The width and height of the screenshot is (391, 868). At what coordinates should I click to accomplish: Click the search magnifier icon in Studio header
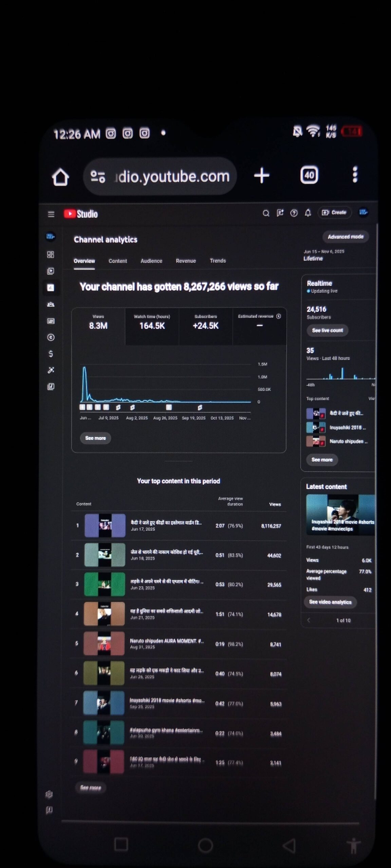266,213
